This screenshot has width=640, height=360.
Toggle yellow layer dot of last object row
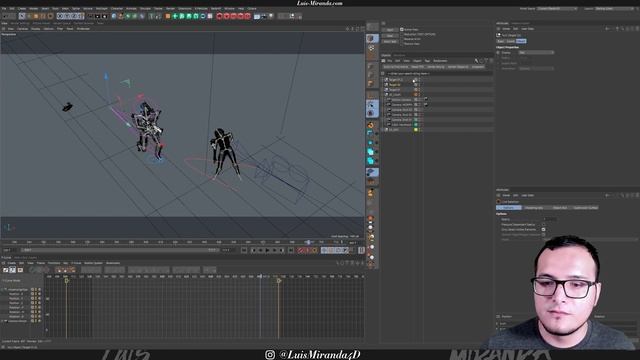[416, 129]
